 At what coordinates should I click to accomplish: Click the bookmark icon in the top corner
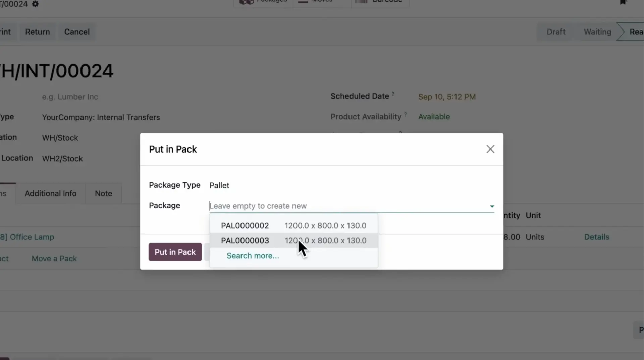[623, 2]
